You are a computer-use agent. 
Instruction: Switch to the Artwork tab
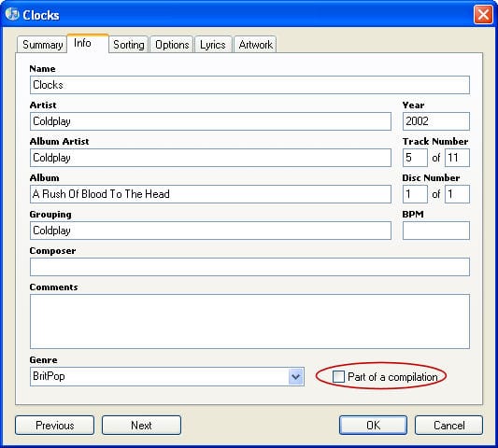coord(255,45)
